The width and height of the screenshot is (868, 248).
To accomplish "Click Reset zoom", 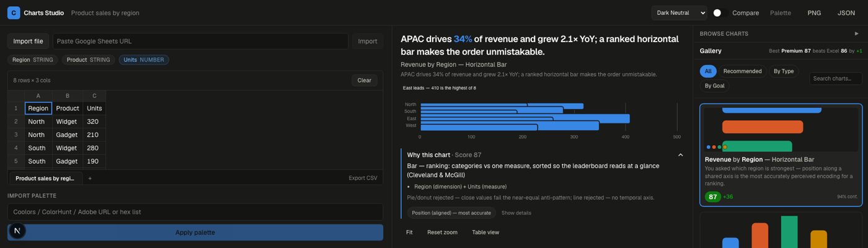I will (442, 232).
